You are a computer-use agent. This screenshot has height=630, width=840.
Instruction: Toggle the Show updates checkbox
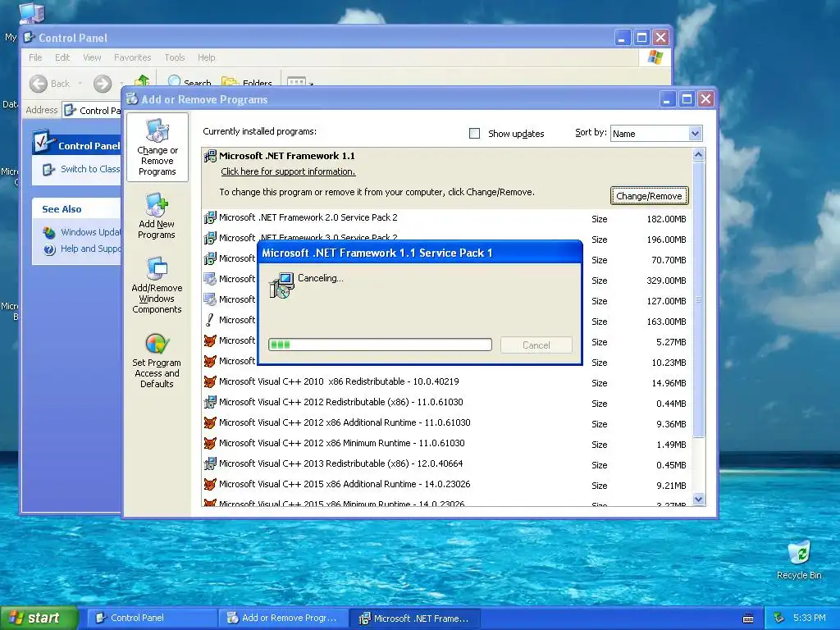pyautogui.click(x=475, y=134)
